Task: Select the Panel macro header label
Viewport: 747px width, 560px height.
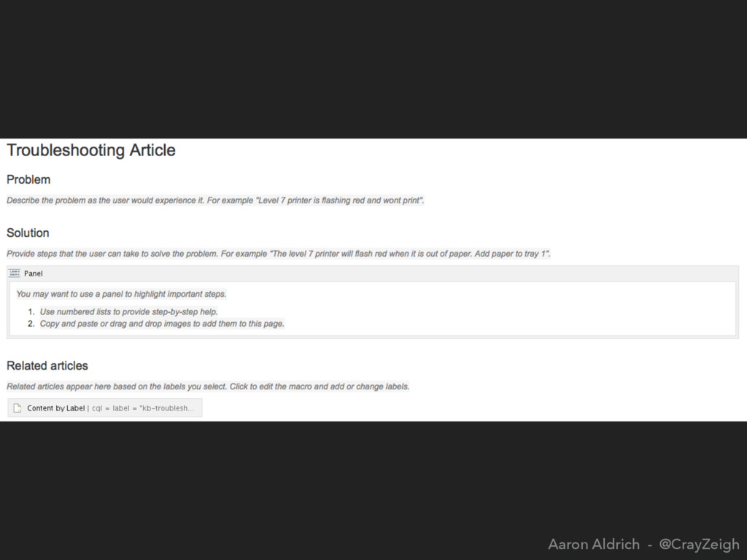Action: (34, 273)
